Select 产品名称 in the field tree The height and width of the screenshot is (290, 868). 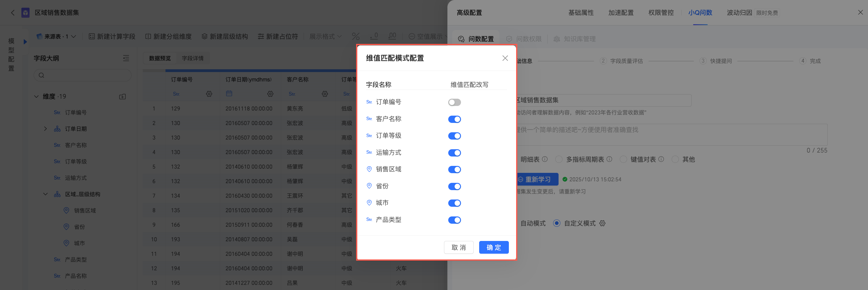pyautogui.click(x=76, y=276)
